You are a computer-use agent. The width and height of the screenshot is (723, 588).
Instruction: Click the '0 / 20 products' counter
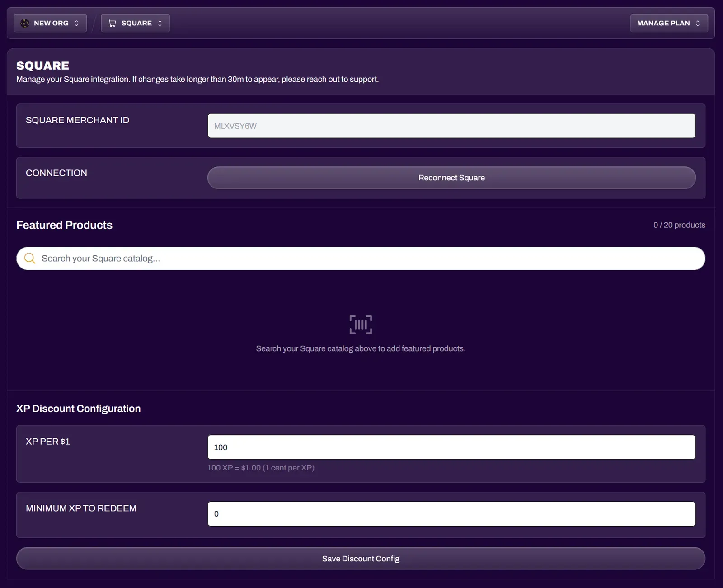[679, 225]
